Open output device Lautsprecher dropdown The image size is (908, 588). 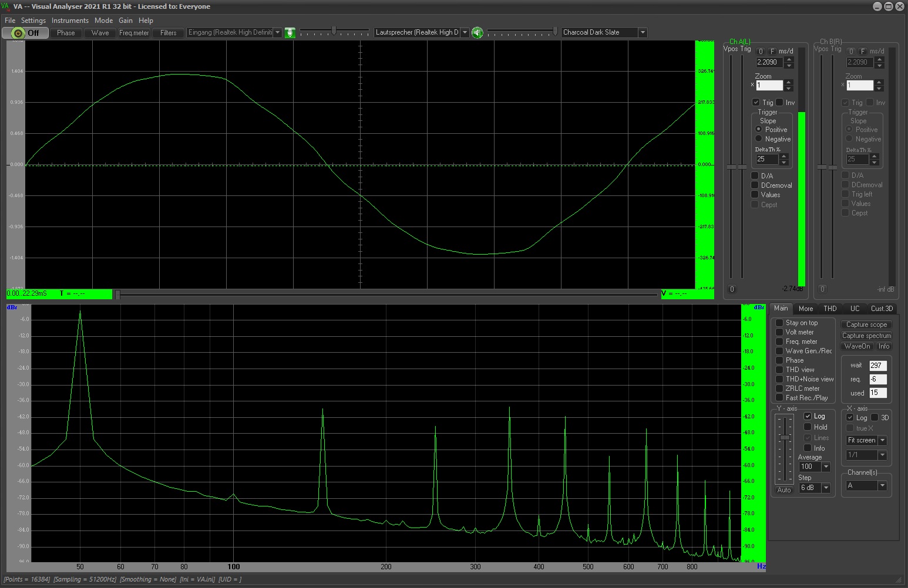[465, 32]
